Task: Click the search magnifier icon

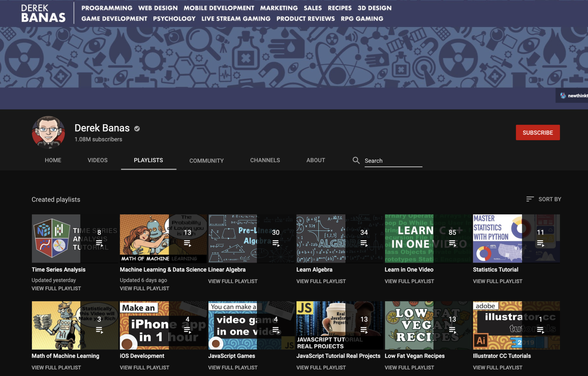Action: [x=356, y=160]
